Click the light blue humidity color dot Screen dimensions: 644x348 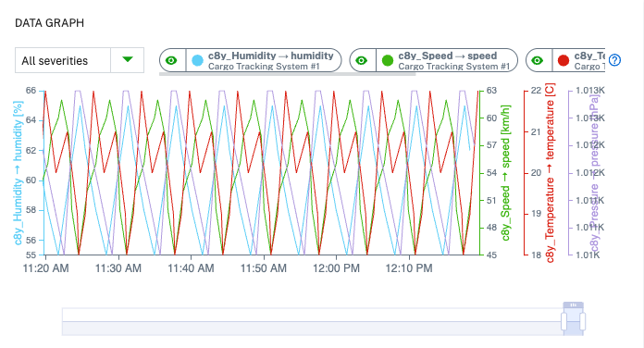[x=198, y=61]
